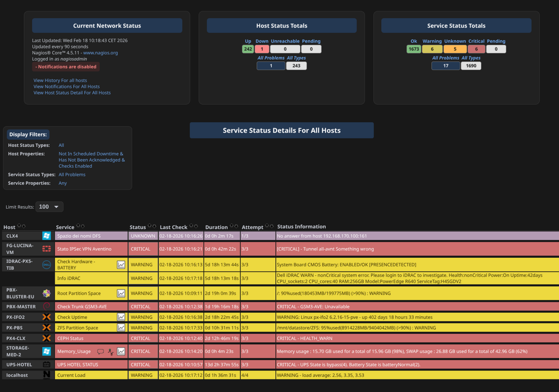
Task: Click the Nagios N icon beside localhost
Action: pos(46,375)
